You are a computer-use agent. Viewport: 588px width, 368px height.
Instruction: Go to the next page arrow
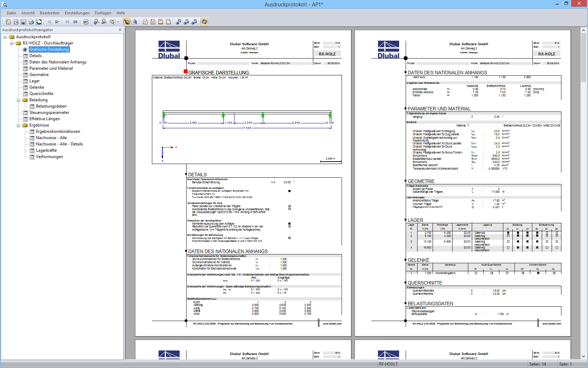57,22
